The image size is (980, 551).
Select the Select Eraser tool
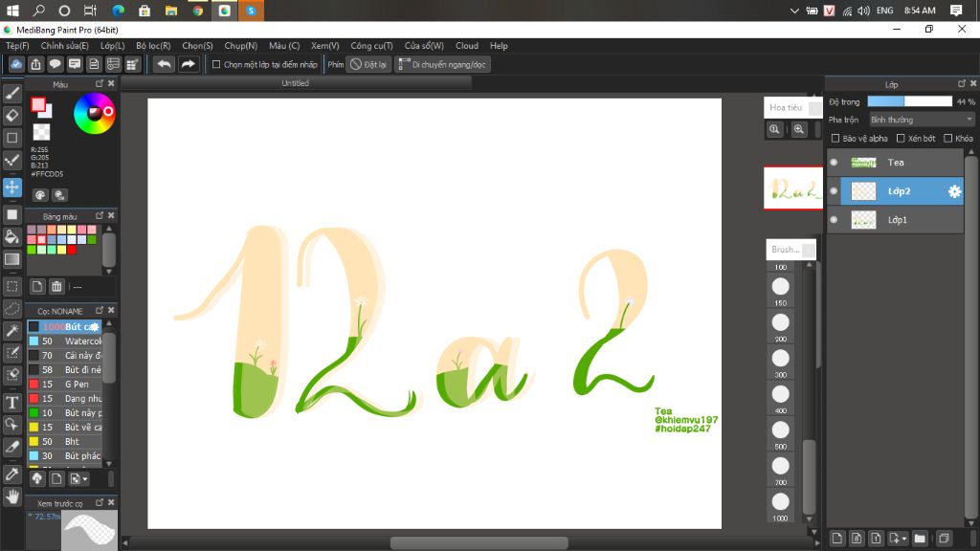point(11,375)
